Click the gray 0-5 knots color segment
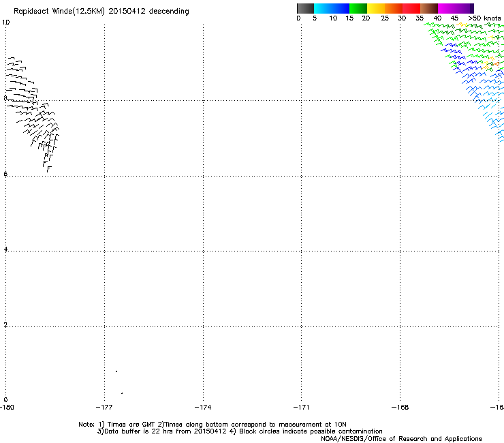This screenshot has width=504, height=443. coord(305,8)
